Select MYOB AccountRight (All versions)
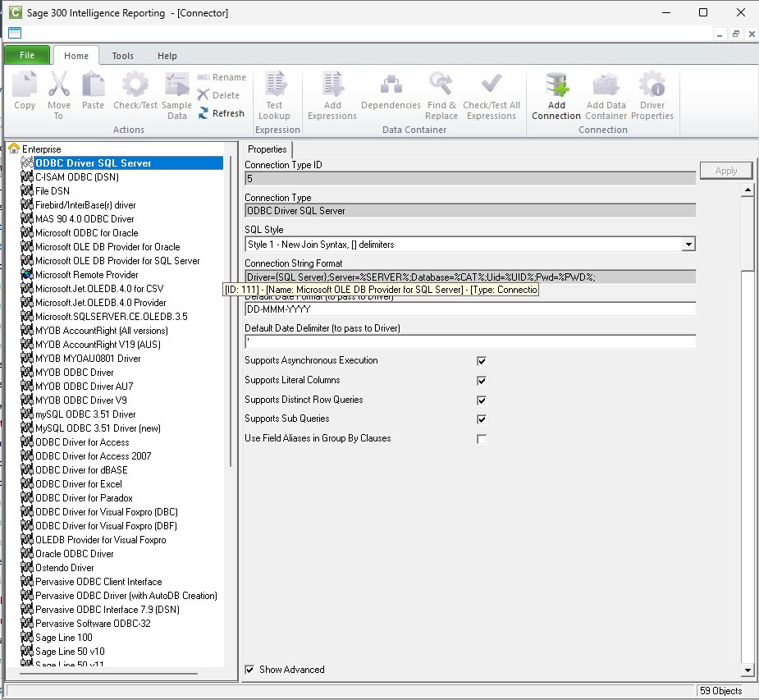This screenshot has height=700, width=759. coord(102,331)
